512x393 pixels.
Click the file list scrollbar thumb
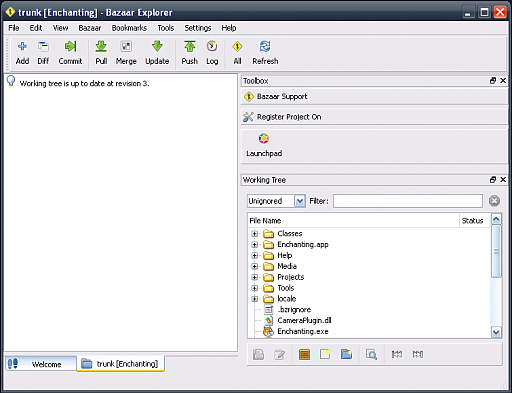pyautogui.click(x=496, y=251)
